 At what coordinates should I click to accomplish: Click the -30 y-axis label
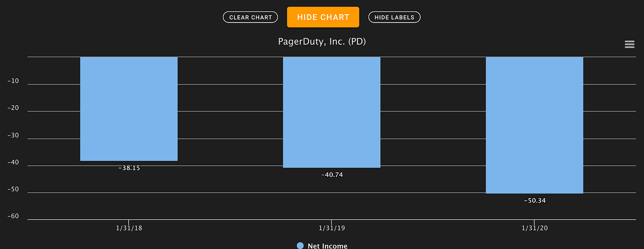click(x=13, y=135)
